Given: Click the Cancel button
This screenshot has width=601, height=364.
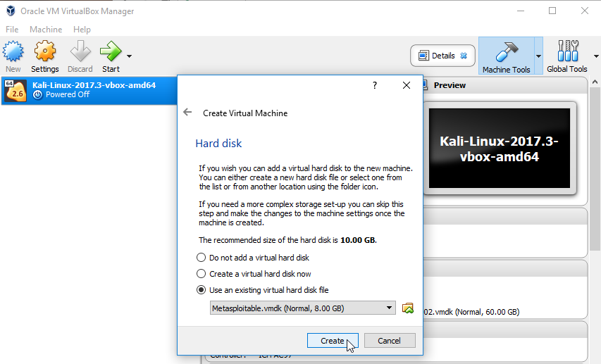Looking at the screenshot, I should coord(389,340).
